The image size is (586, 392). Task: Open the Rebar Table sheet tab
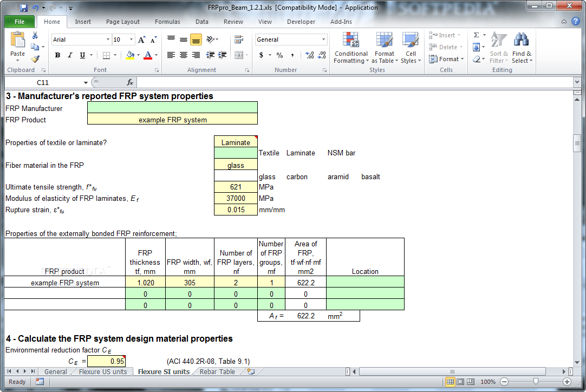coord(217,371)
